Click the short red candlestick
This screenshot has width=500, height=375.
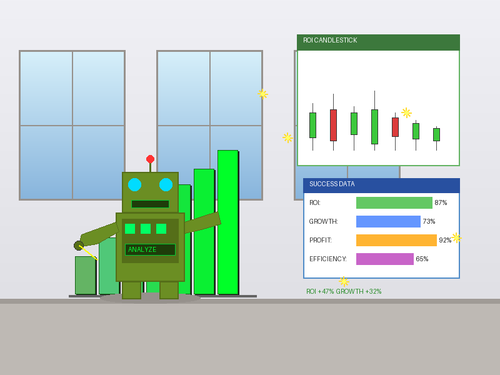coord(395,127)
